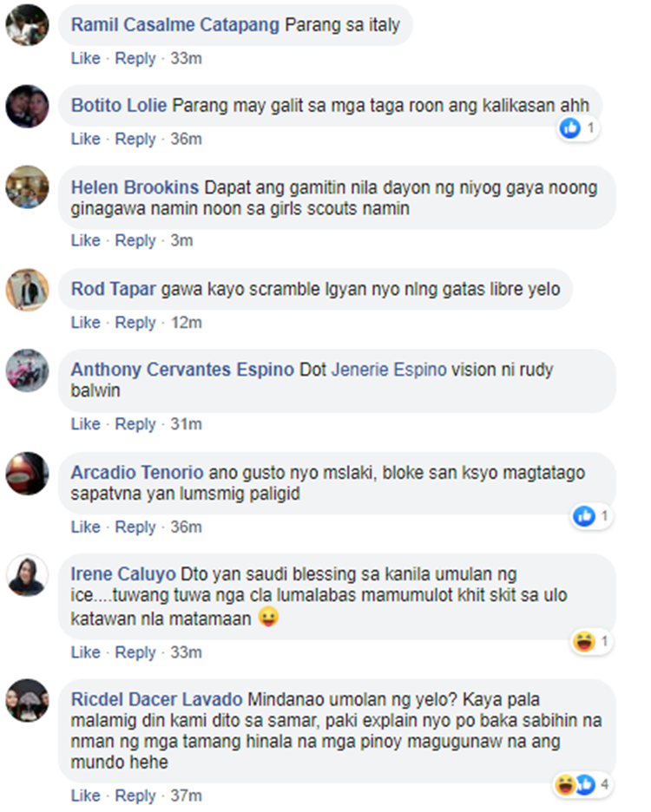This screenshot has height=812, width=651.
Task: Like Rod Tapar's comment
Action: [86, 322]
